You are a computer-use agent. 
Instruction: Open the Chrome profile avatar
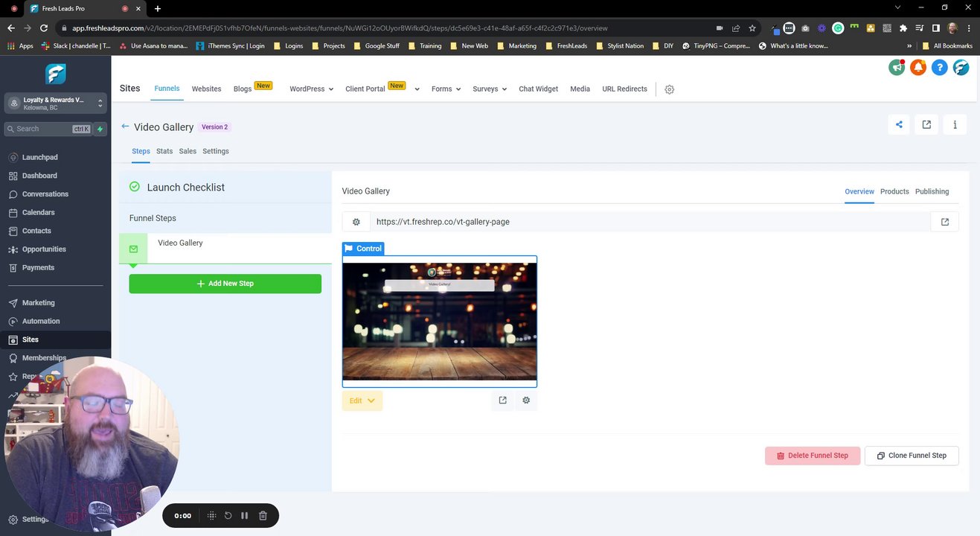tap(952, 28)
